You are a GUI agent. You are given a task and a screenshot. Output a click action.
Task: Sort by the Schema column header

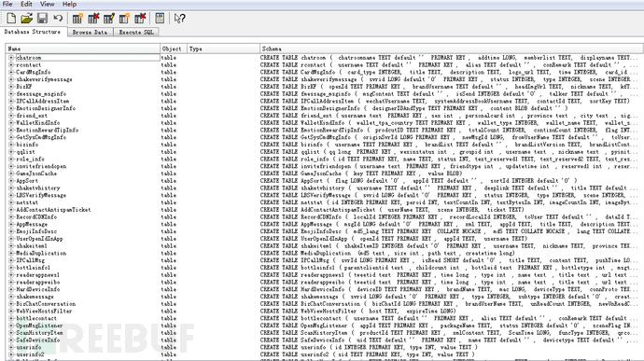[452, 49]
